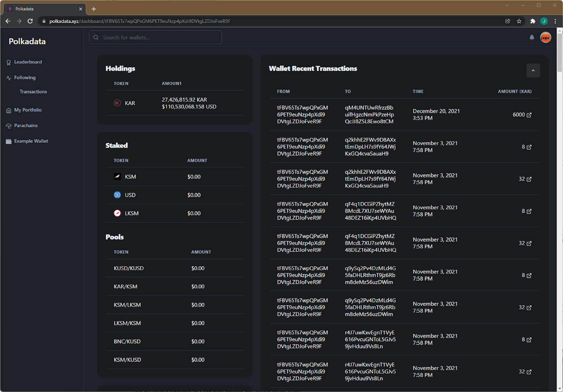The height and width of the screenshot is (392, 563).
Task: Collapse the Wallet Recent Transactions panel
Action: [x=533, y=70]
